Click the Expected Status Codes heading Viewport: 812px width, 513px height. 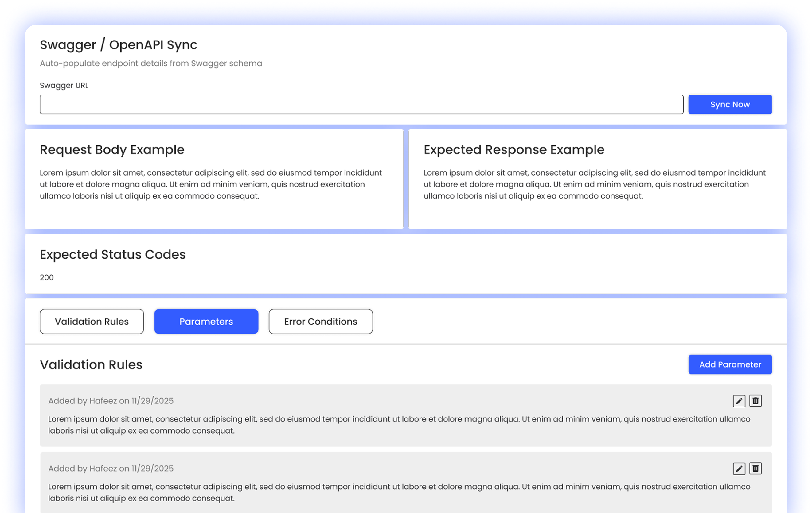tap(113, 255)
